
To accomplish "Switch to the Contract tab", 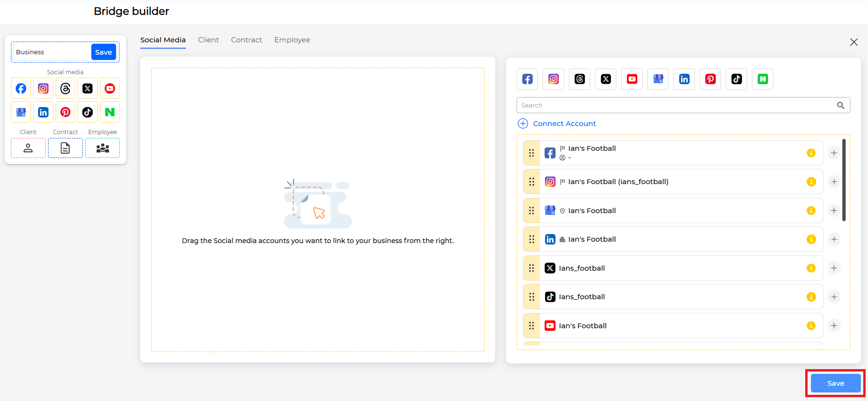I will click(246, 40).
